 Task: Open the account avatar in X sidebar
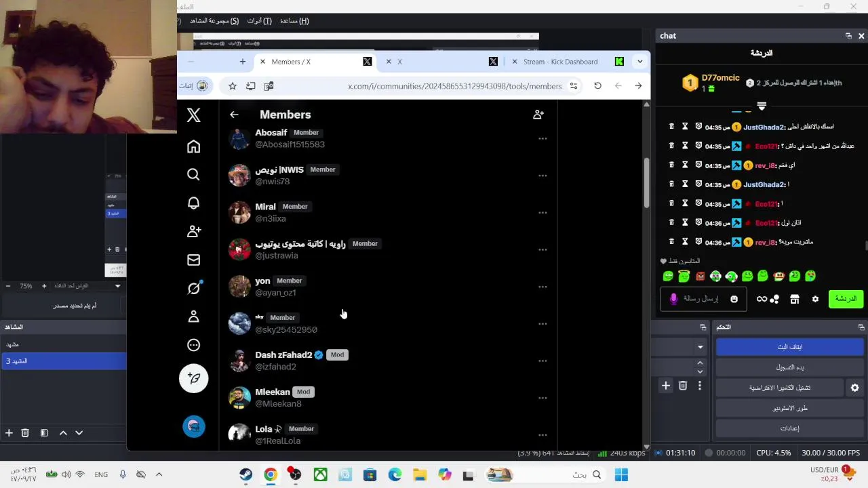(194, 426)
